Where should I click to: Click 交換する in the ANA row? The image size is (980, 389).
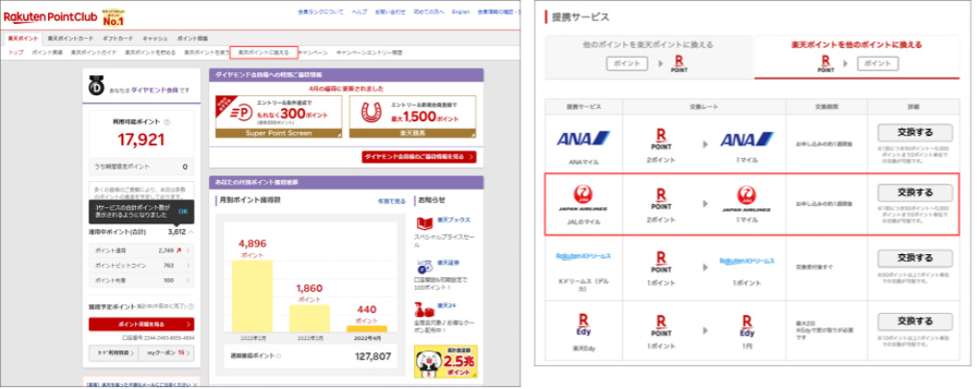coord(915,133)
